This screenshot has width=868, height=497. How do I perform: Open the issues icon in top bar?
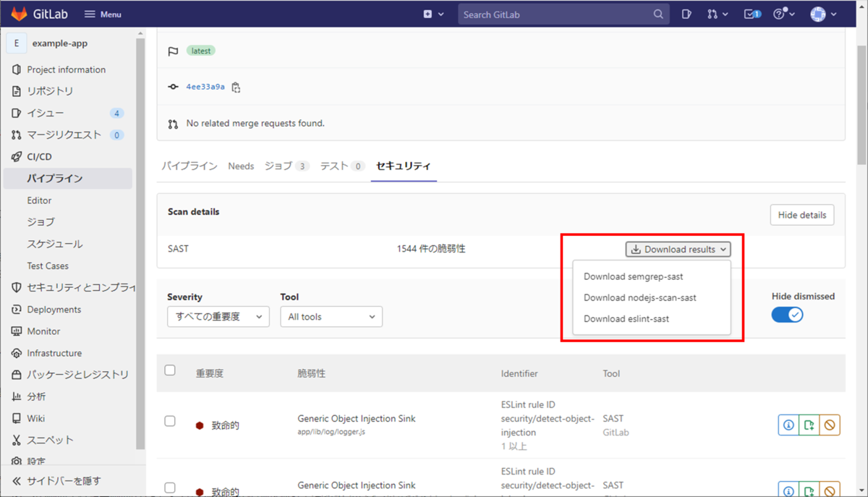pyautogui.click(x=686, y=14)
